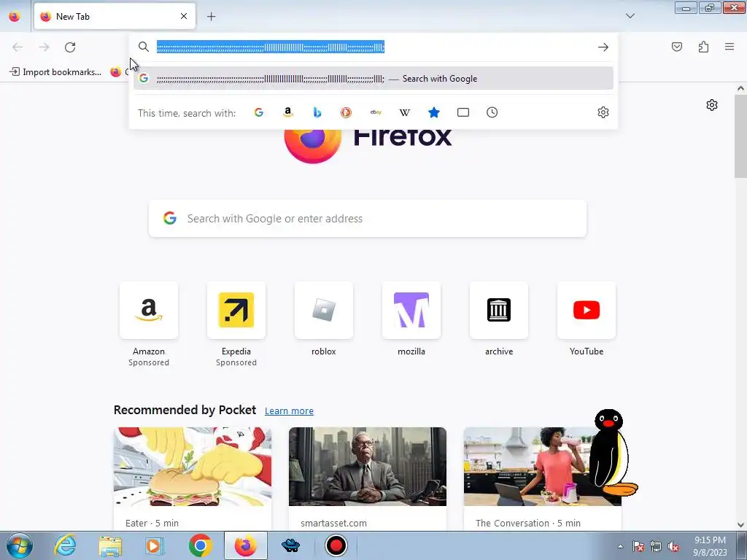
Task: Expand the list all tabs chevron
Action: pyautogui.click(x=630, y=16)
